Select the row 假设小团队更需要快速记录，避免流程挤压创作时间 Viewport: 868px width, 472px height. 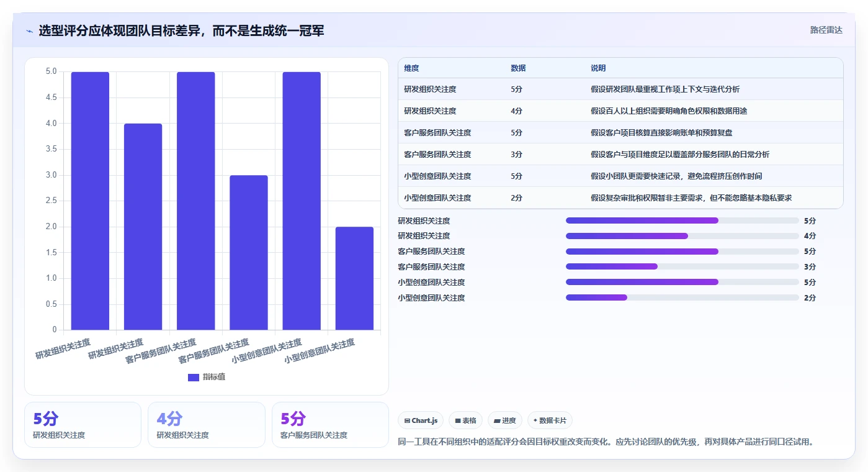(620, 176)
